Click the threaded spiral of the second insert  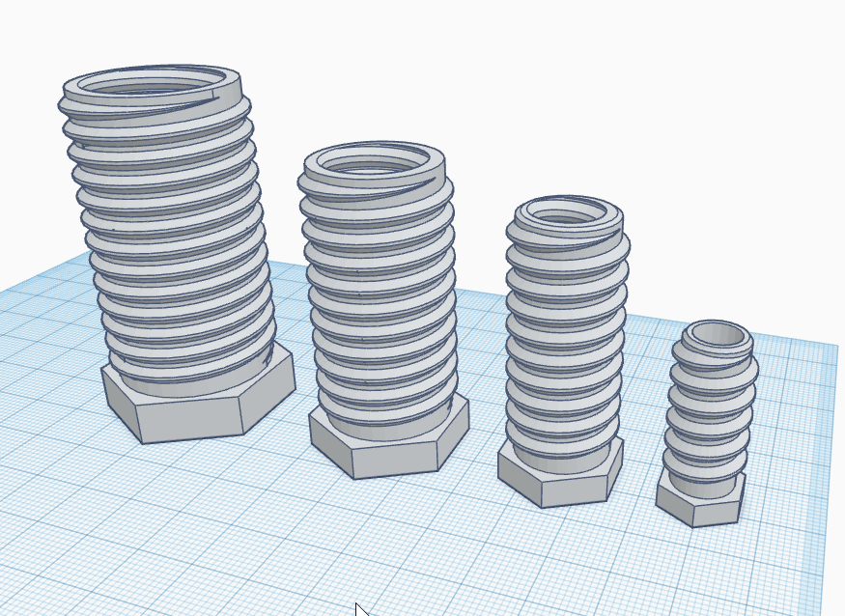(377, 299)
